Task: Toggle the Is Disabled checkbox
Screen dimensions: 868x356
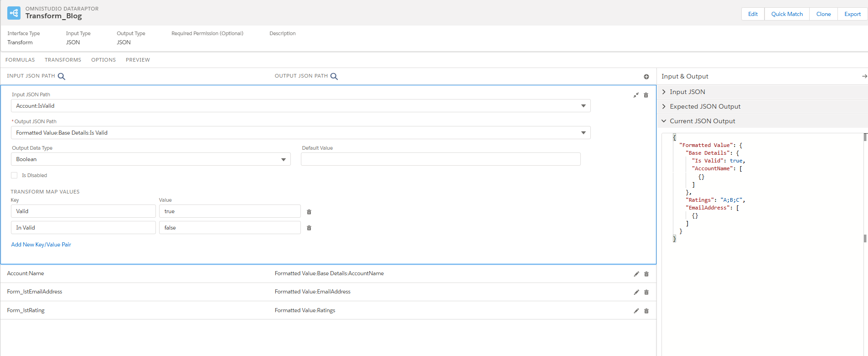Action: click(14, 175)
